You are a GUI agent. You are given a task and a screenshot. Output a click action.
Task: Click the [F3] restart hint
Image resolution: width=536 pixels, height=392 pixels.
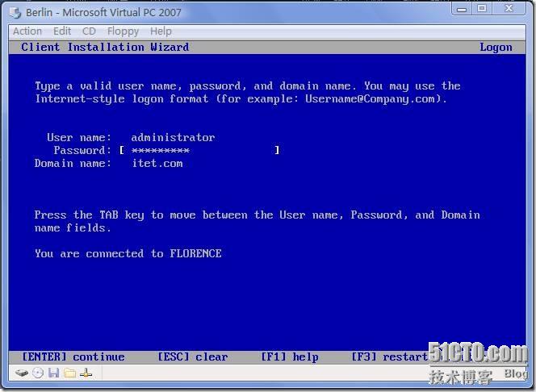tap(390, 357)
